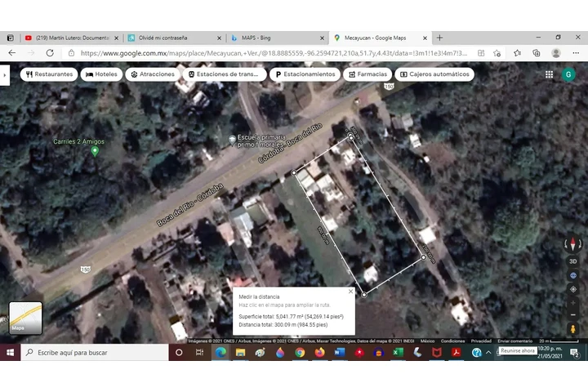Close the Olvidé mi contraseña tab
Image resolution: width=588 pixels, height=392 pixels.
click(219, 38)
